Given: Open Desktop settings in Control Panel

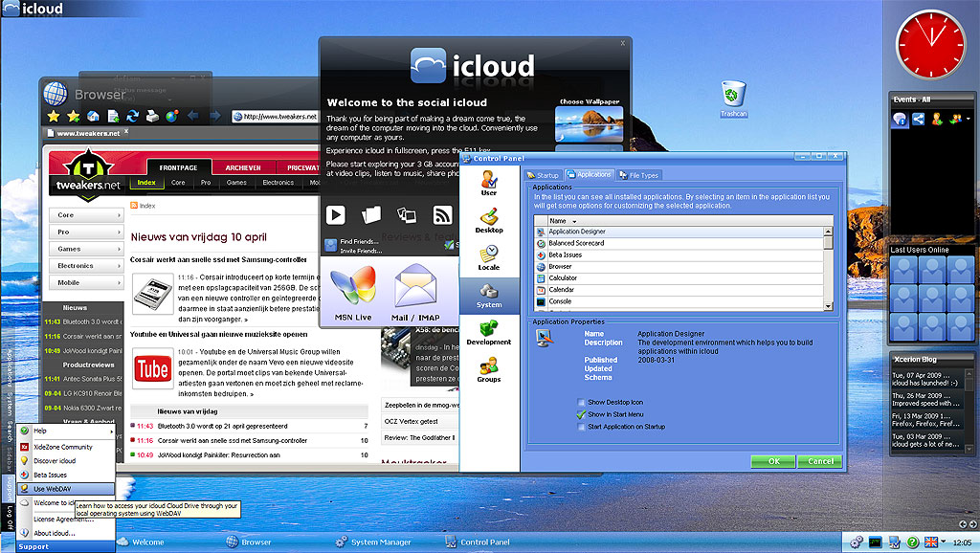Looking at the screenshot, I should tap(489, 220).
